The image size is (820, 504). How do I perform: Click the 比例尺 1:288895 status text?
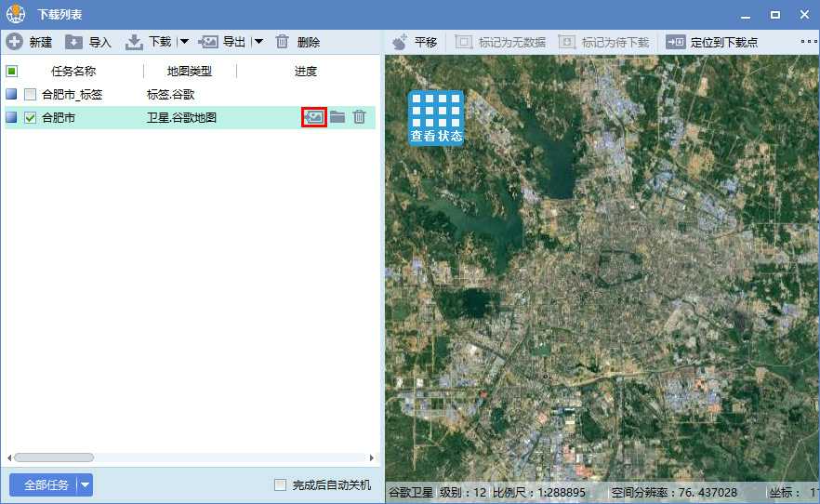point(539,493)
